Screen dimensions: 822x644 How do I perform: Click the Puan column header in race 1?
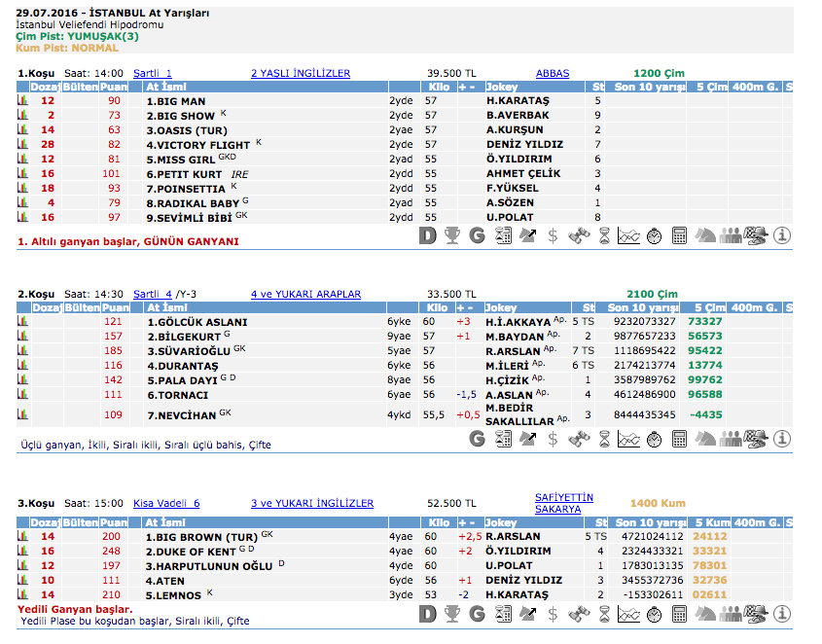(x=114, y=87)
